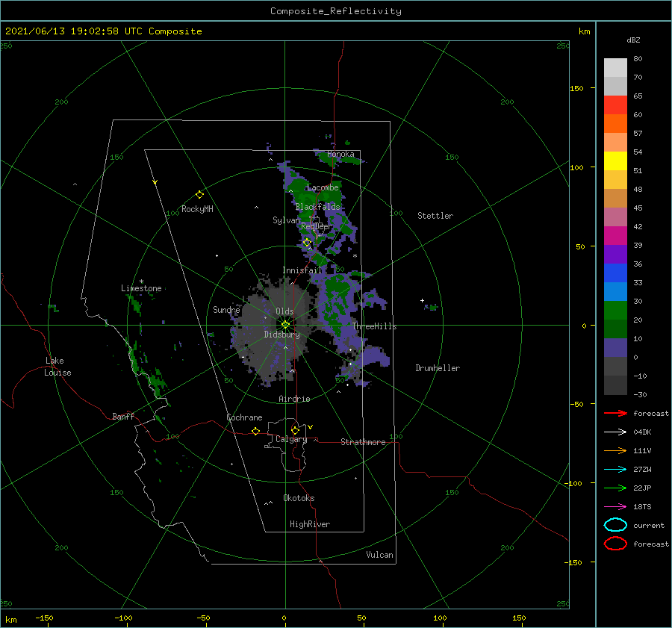Click the Vulcan city label
This screenshot has width=672, height=628.
379,555
